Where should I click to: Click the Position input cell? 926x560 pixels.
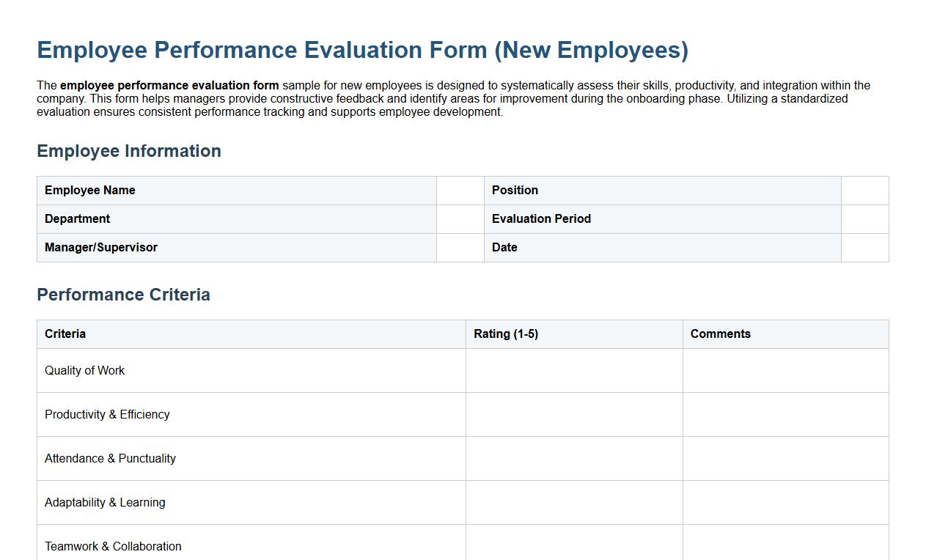(x=864, y=190)
